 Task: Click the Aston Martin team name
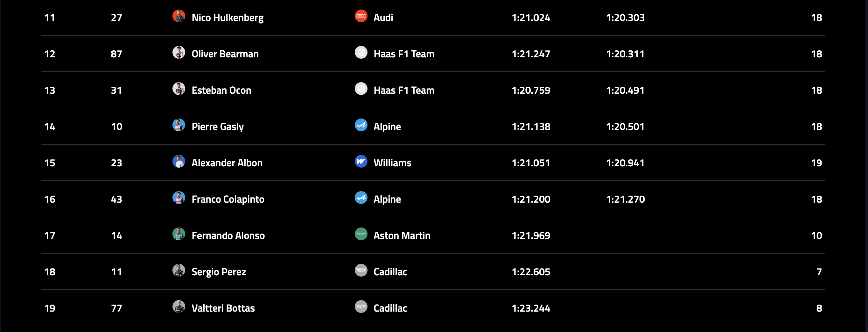click(x=402, y=235)
